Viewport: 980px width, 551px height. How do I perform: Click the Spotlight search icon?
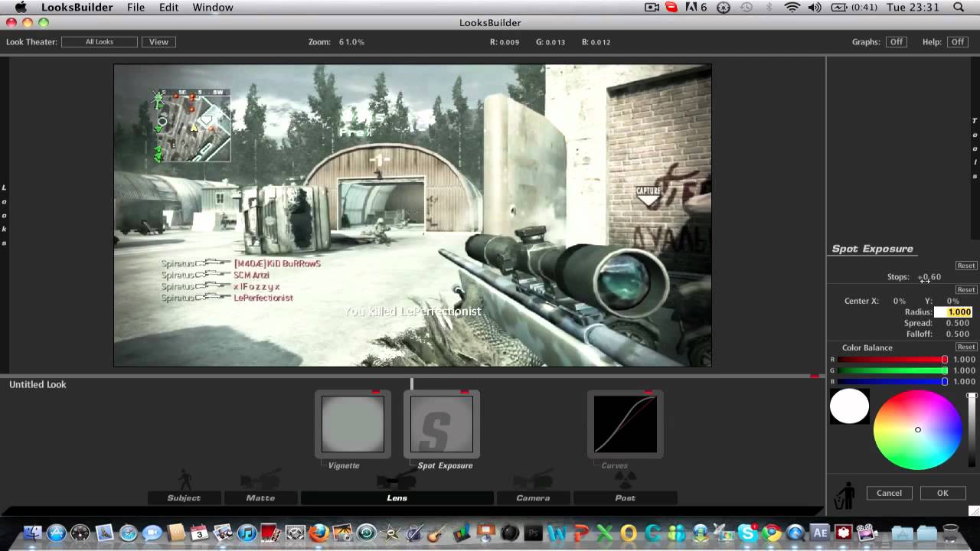pos(959,8)
